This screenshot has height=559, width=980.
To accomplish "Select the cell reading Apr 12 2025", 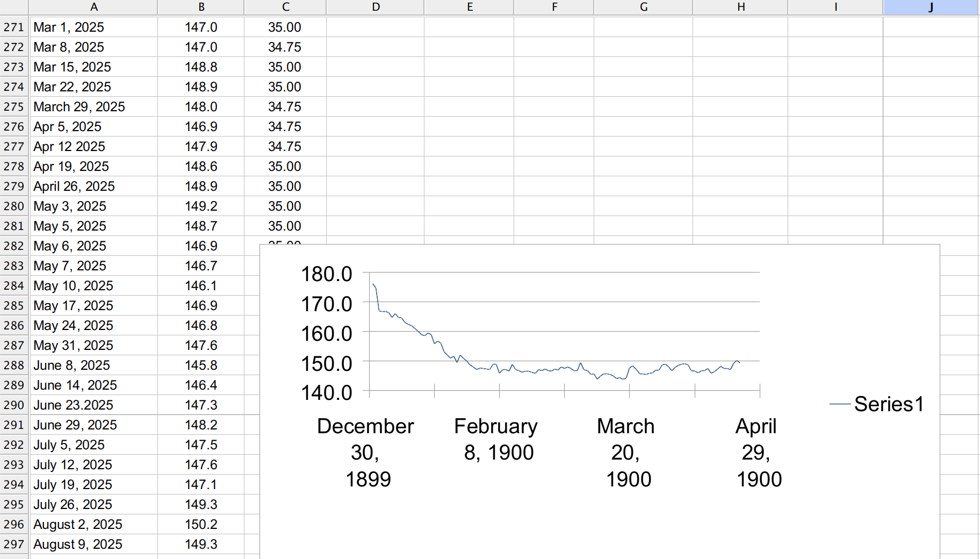I will [69, 147].
